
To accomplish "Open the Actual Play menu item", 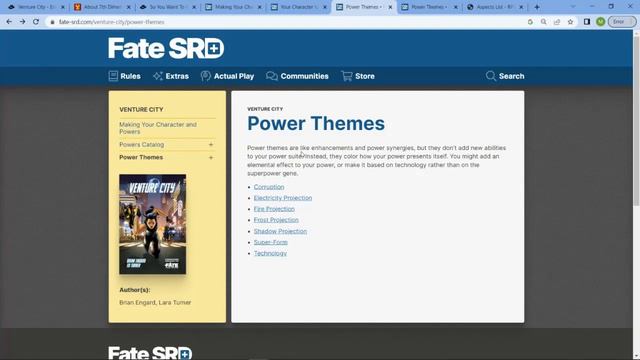I will click(x=227, y=76).
